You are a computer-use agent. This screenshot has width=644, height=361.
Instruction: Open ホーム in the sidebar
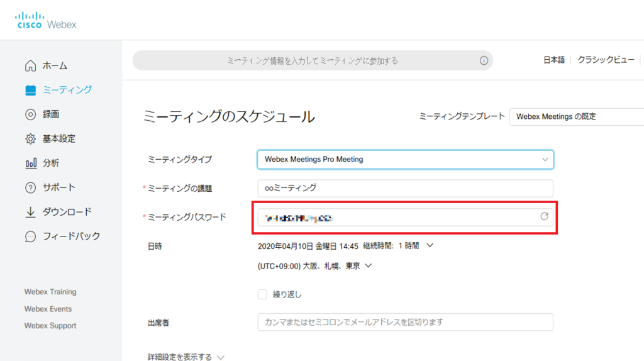pyautogui.click(x=55, y=65)
